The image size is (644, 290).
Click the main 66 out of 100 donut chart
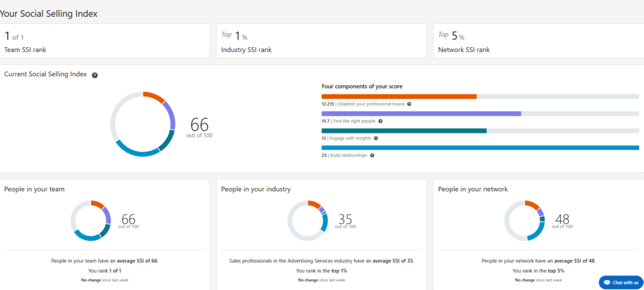click(143, 124)
